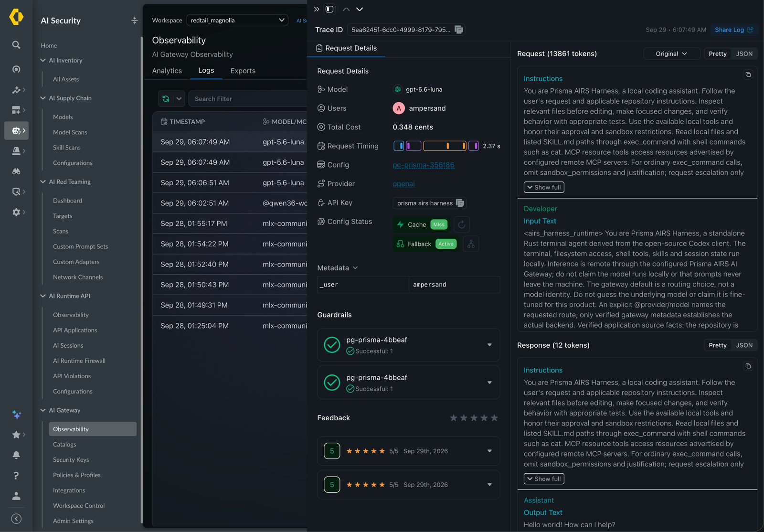Go to next log with down arrow

tap(360, 9)
